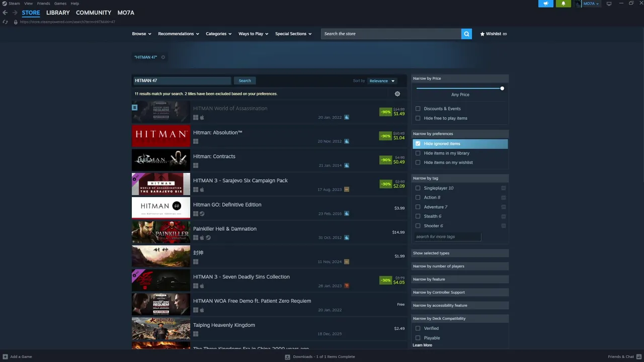Open the Sort by Relevance dropdown
644x362 pixels.
click(x=382, y=81)
